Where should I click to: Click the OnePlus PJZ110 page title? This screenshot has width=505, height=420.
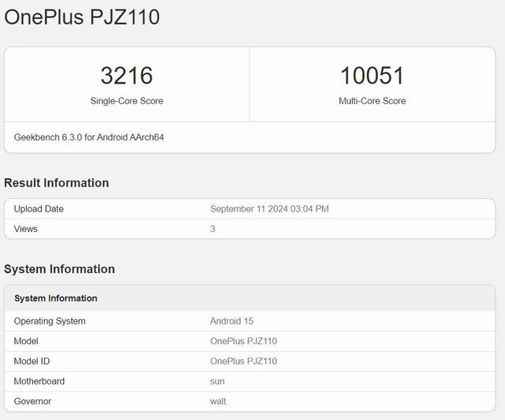point(81,17)
